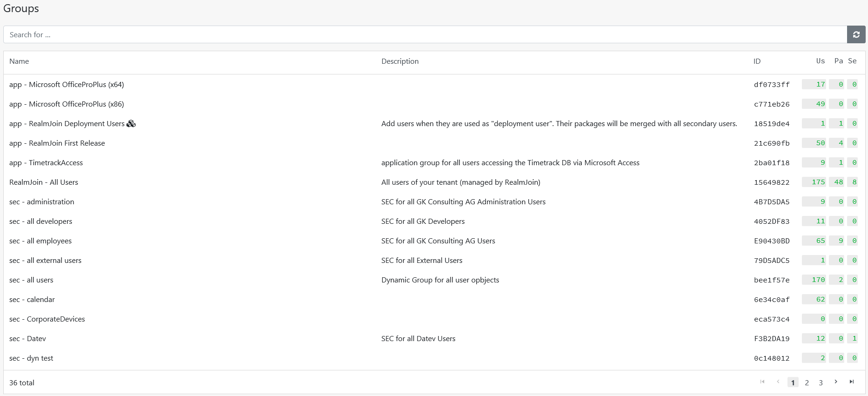Click ID 2ba01f18
868x396 pixels.
click(772, 163)
